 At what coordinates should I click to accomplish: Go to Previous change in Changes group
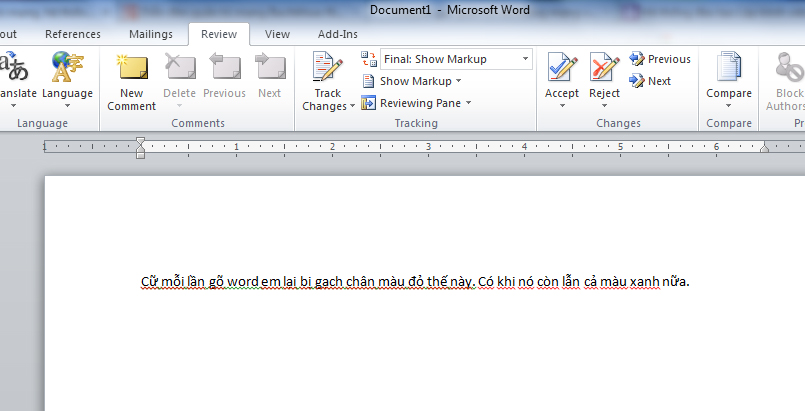660,59
